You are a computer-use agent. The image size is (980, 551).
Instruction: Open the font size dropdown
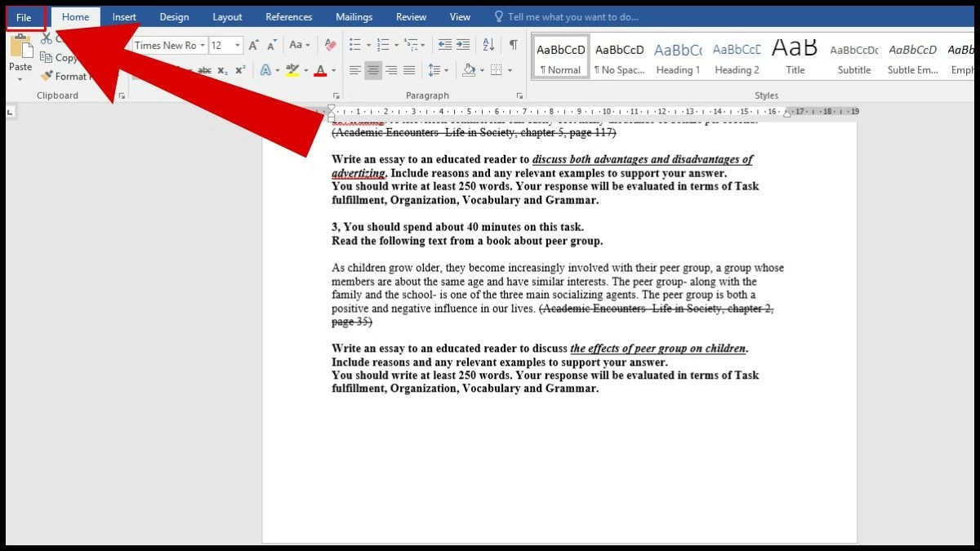click(x=238, y=46)
